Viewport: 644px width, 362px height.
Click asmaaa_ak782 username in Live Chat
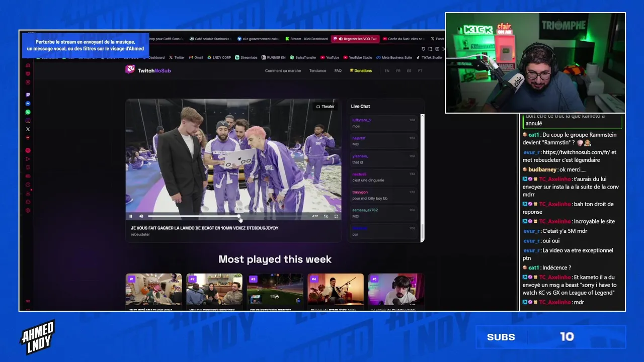point(365,210)
